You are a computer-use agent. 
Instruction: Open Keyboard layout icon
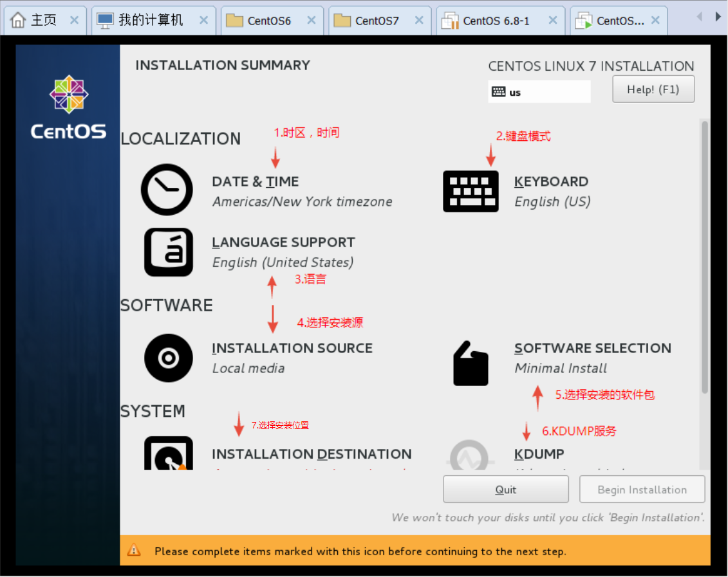coord(471,191)
